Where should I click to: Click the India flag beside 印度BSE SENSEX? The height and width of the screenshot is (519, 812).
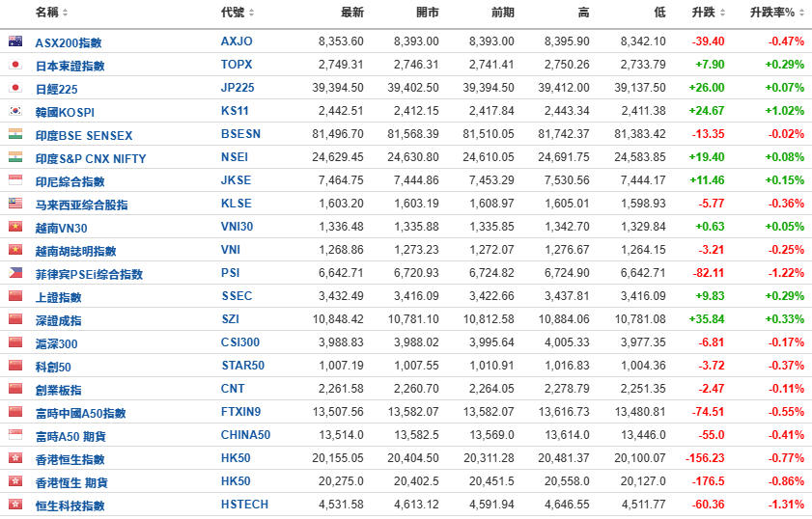[14, 134]
